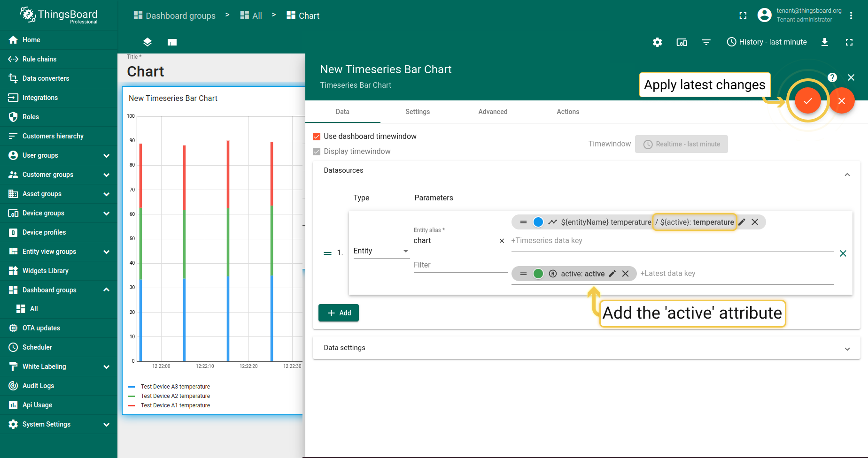Open Widgets Library

click(x=59, y=271)
